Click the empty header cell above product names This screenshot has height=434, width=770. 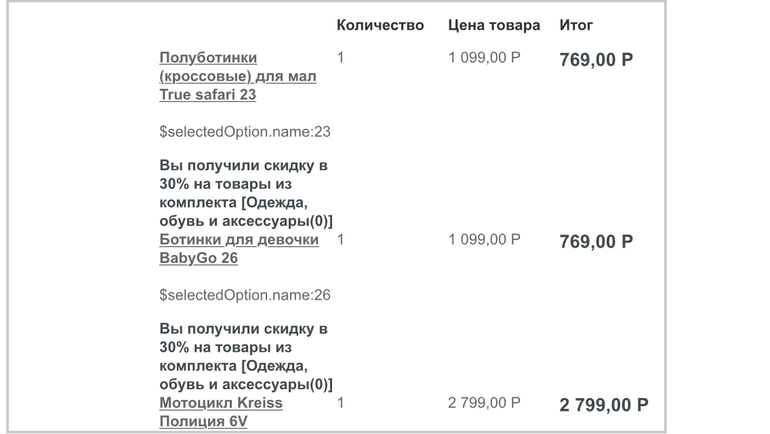(240, 25)
